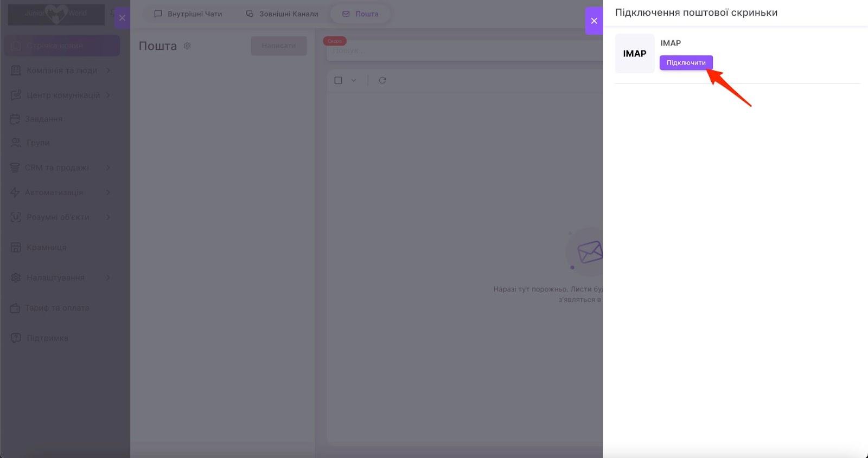Open mail settings gear next to Пошта
868x458 pixels.
[x=187, y=46]
